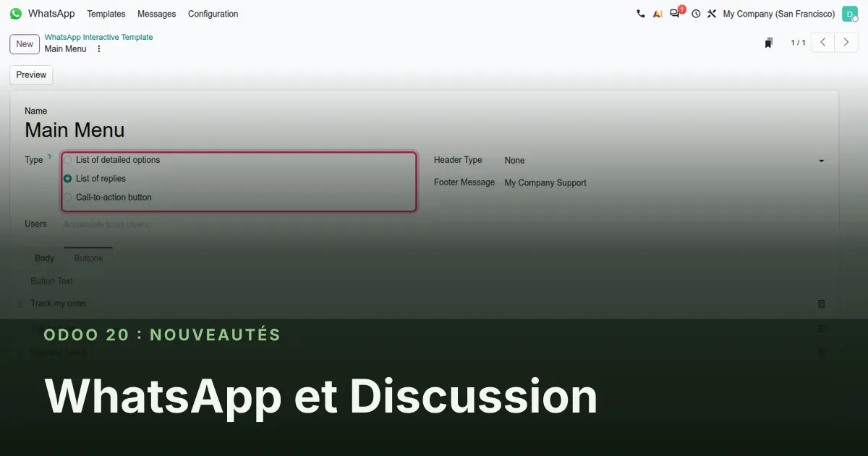Viewport: 868px width, 456px height.
Task: Open the clock activities icon
Action: tap(696, 14)
